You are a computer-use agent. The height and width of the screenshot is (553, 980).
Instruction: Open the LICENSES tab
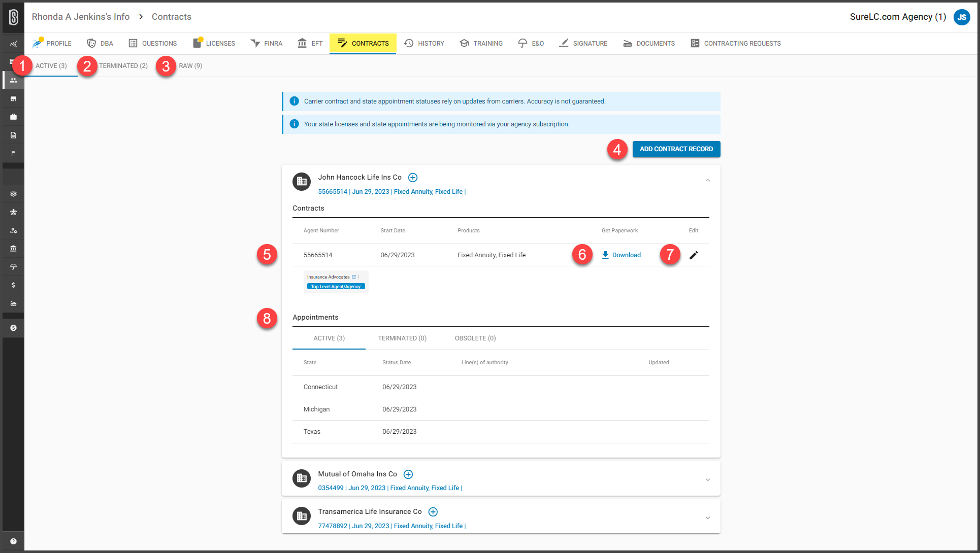(x=214, y=44)
